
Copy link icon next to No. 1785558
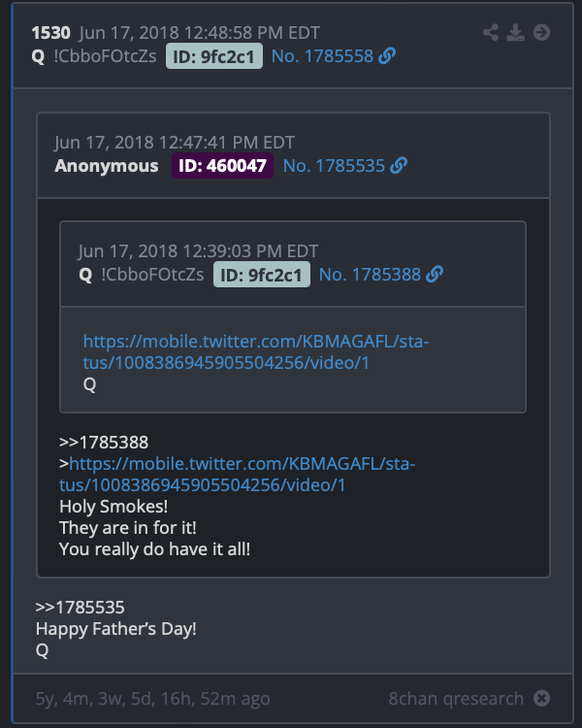(387, 55)
